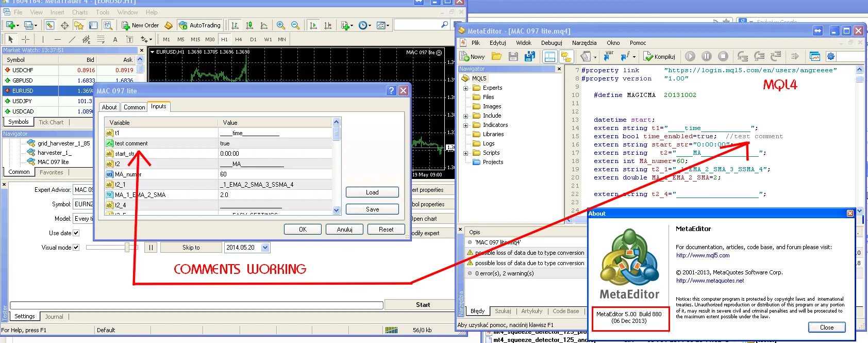
Task: Switch chart to bar chart mode
Action: [235, 25]
